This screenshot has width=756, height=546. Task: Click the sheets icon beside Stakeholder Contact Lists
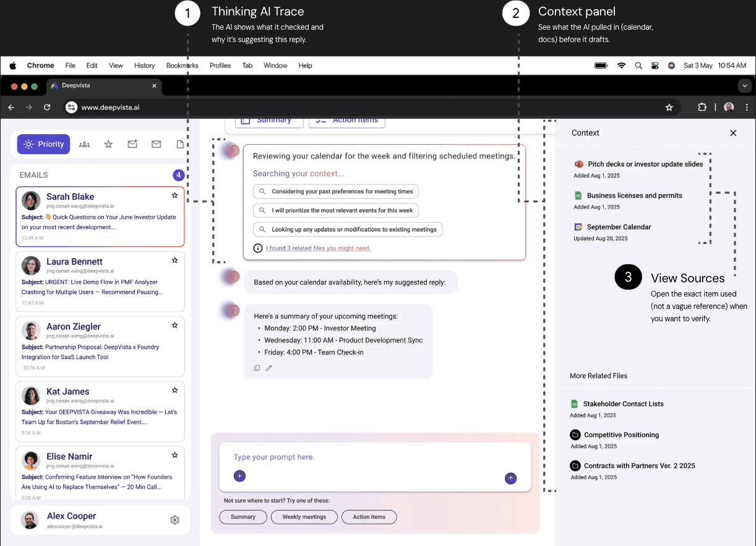click(x=574, y=404)
